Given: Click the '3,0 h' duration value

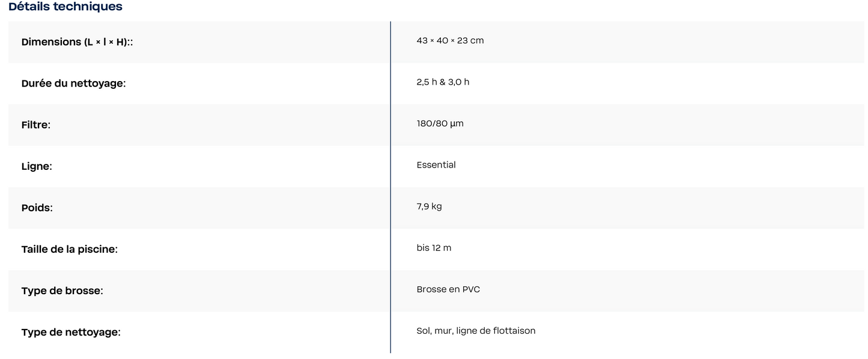Looking at the screenshot, I should pyautogui.click(x=458, y=82).
